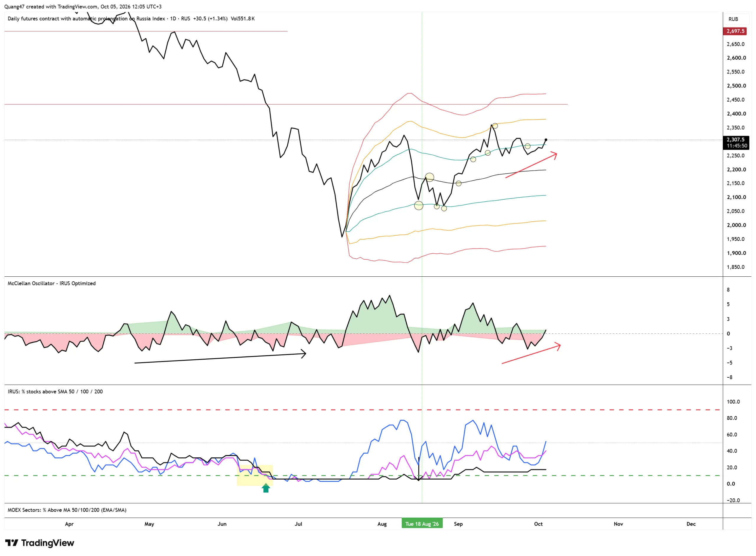Screen dimensions: 756x556
Task: Click the Nov label on the time axis
Action: coord(618,524)
